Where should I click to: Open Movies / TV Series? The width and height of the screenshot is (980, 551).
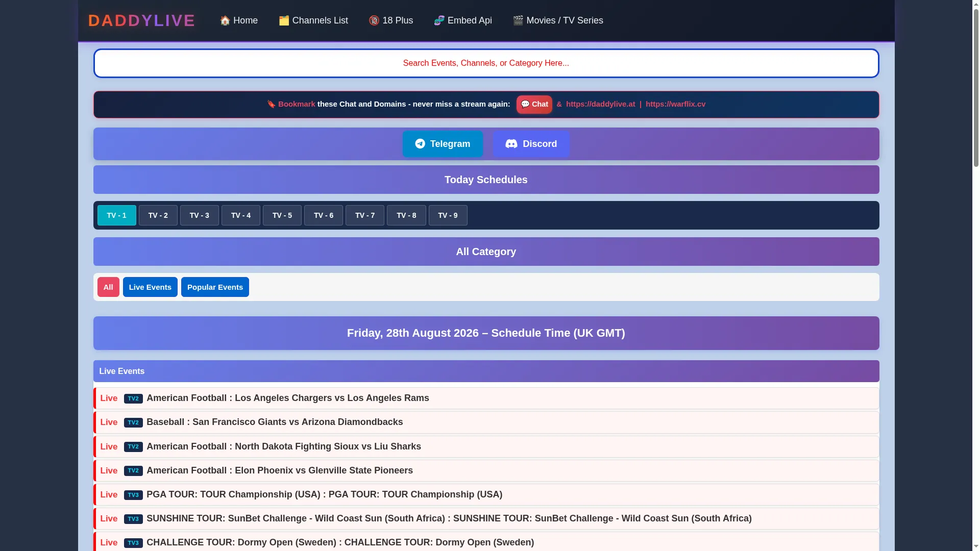tap(558, 20)
